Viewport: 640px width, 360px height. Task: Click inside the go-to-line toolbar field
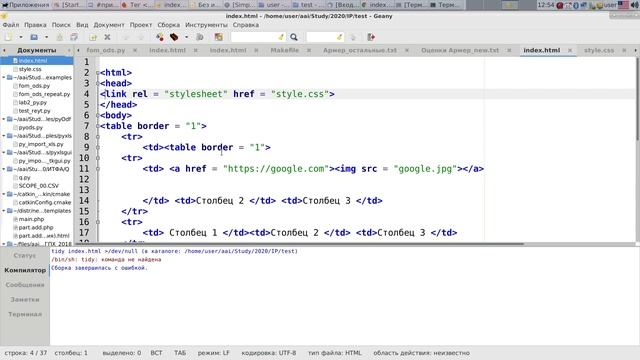(322, 37)
